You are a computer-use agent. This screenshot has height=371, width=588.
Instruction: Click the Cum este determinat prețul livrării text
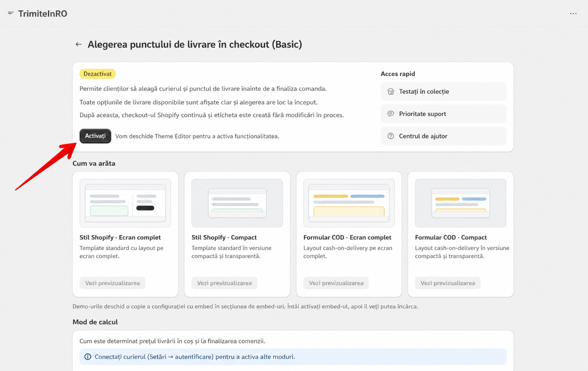pos(172,341)
